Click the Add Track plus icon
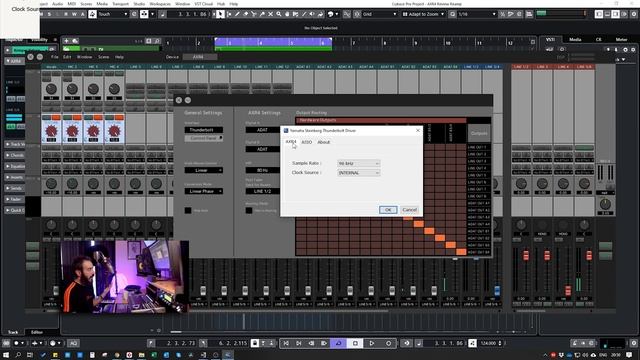This screenshot has width=640, height=360. (x=66, y=41)
